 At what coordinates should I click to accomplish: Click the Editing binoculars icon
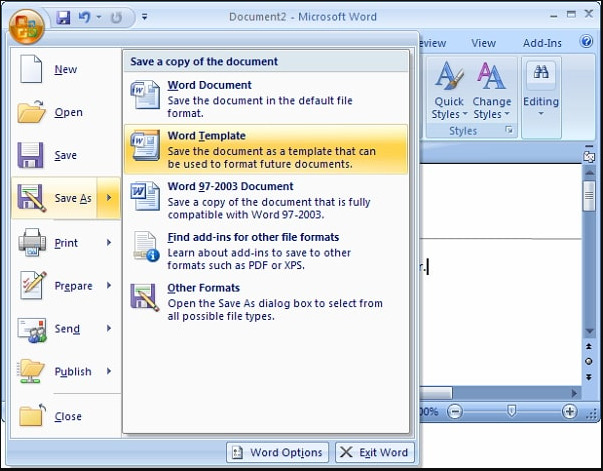pos(541,78)
